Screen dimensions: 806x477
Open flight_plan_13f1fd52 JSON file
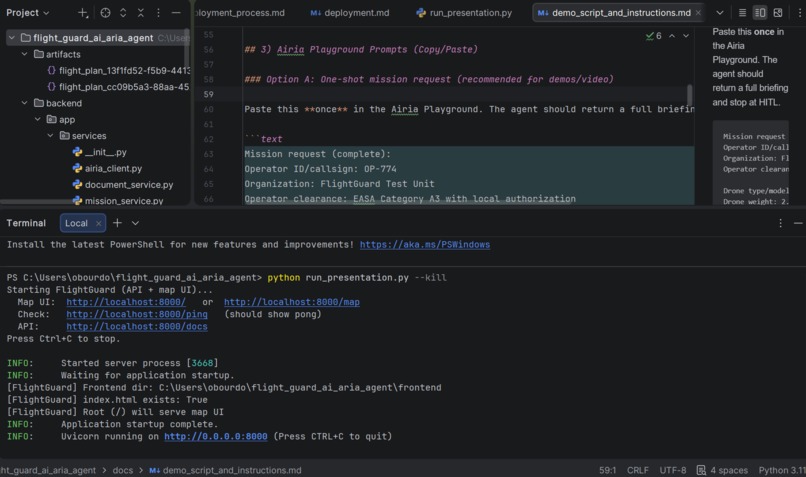[118, 70]
